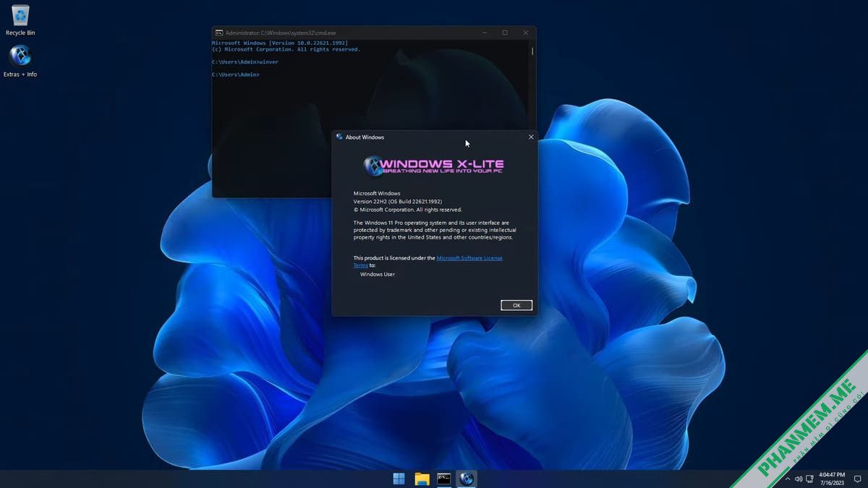Click the 'Windows User' licensee text
The height and width of the screenshot is (488, 868).
(378, 274)
